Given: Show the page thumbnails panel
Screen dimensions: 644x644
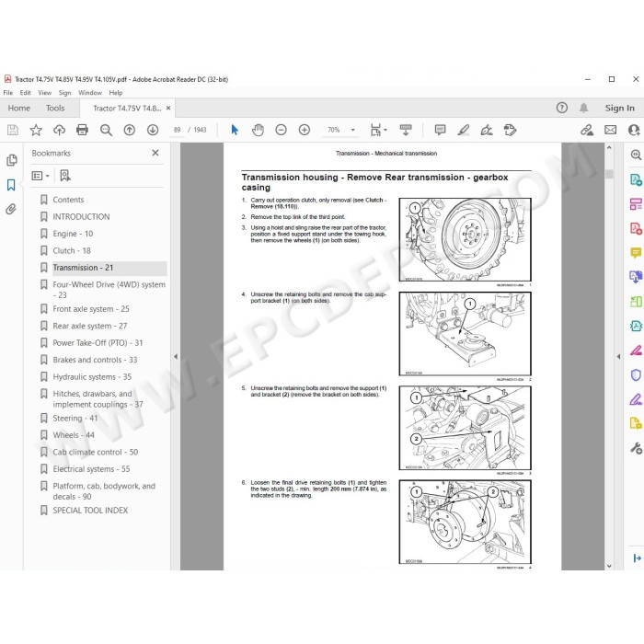Looking at the screenshot, I should (x=12, y=160).
